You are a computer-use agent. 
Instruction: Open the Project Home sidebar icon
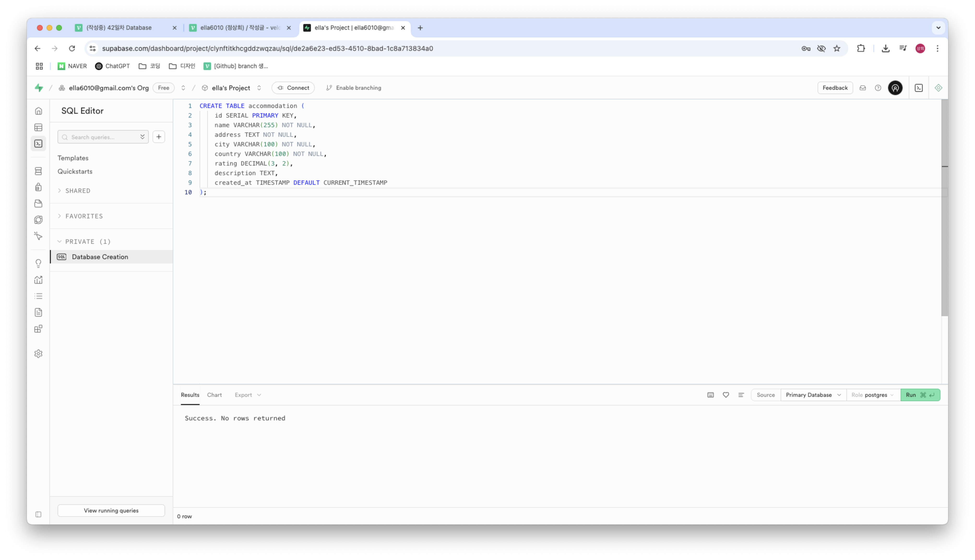click(x=38, y=111)
